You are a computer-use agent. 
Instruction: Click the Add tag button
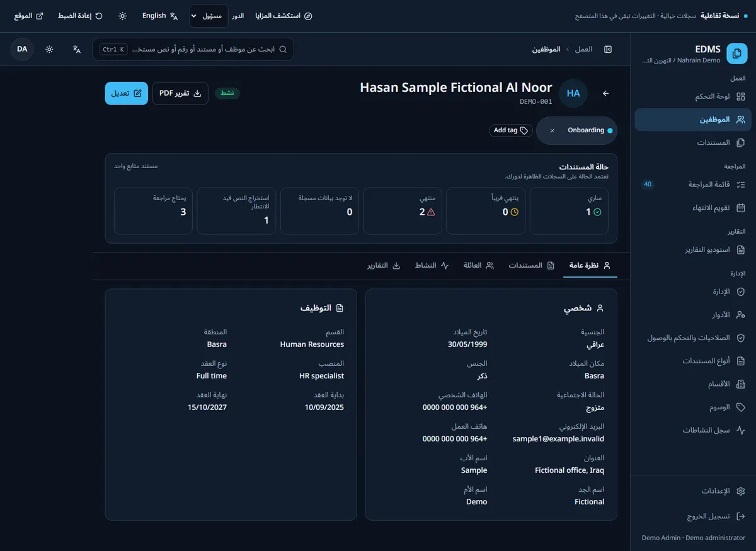[511, 130]
